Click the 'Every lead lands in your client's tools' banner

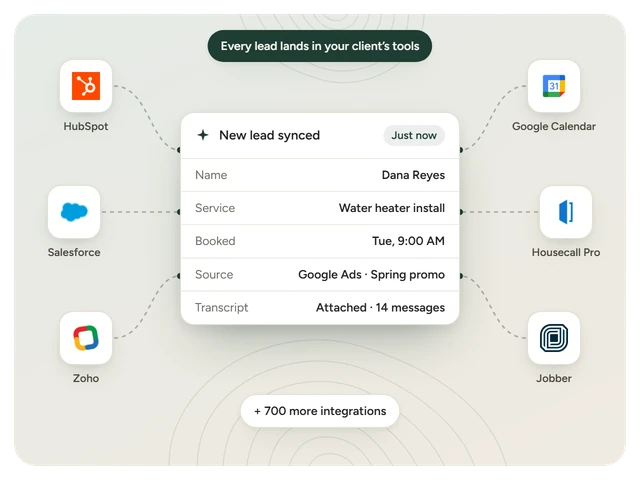click(x=320, y=46)
